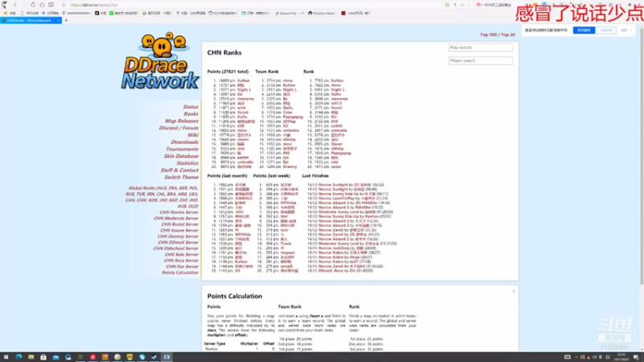Open DDmaX: Revo in Last Finishes
644x362 pixels.
[331, 271]
